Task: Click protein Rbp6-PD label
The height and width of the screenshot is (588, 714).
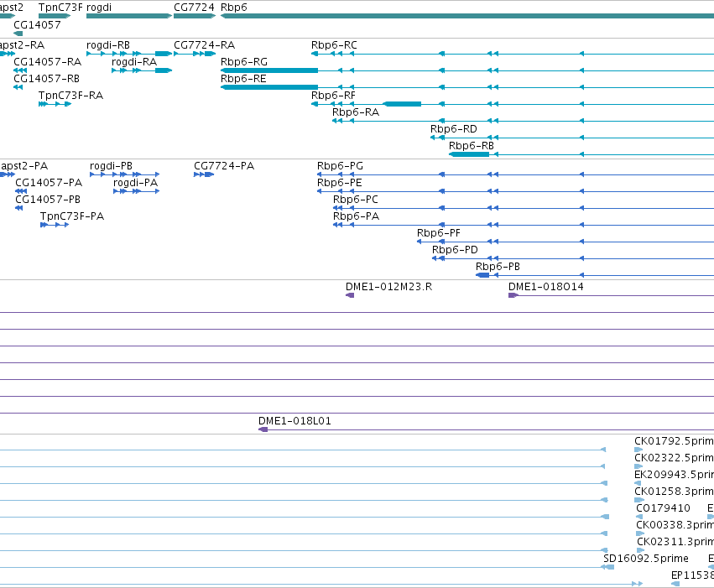Action: point(455,250)
